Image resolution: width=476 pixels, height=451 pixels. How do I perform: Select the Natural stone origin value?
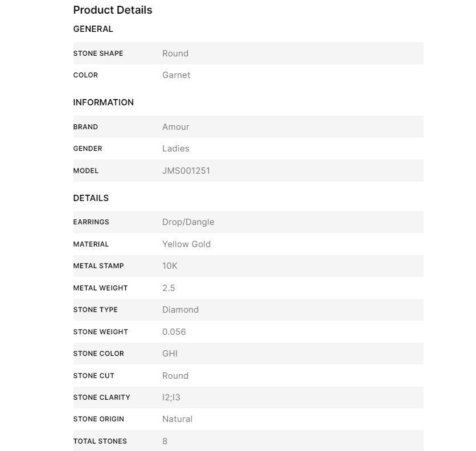pyautogui.click(x=178, y=419)
